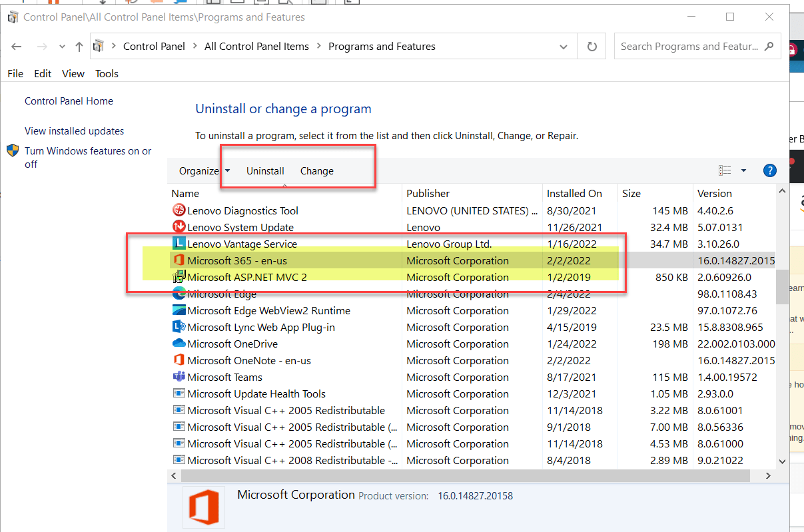Open Turn Windows features on or off

[x=88, y=157]
